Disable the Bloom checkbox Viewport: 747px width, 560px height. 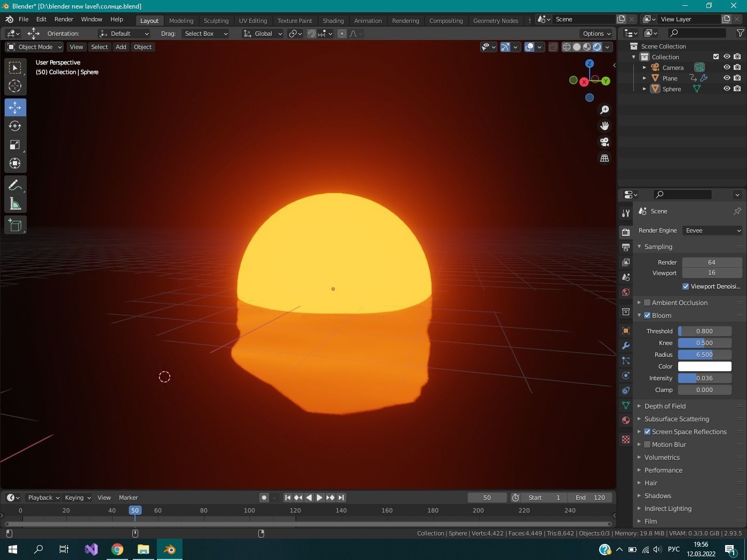[647, 315]
